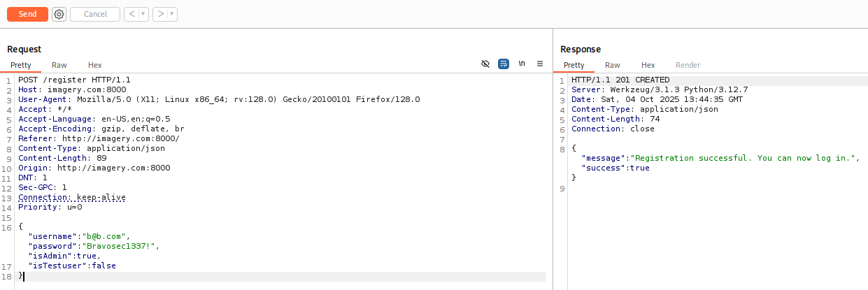Toggle the hidden-eye visibility icon in Request
Image resolution: width=868 pixels, height=290 pixels.
[x=485, y=64]
